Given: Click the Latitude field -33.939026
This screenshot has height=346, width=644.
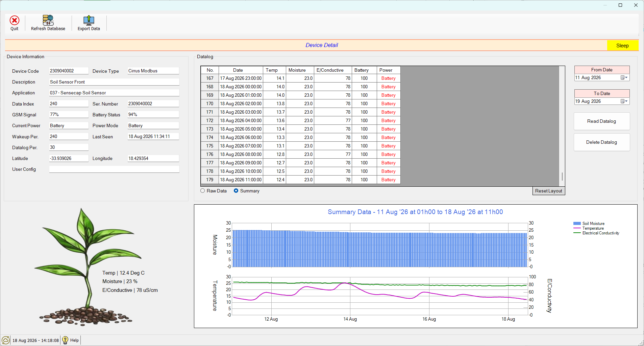Looking at the screenshot, I should (x=69, y=158).
